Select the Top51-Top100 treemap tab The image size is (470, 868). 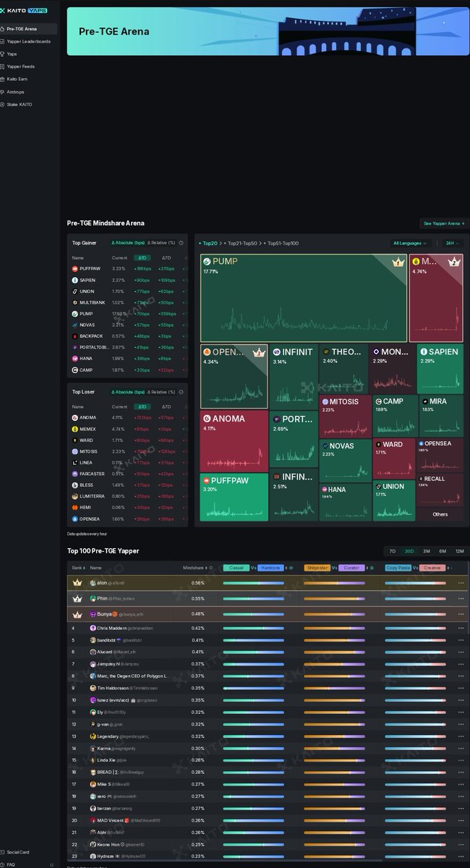[283, 244]
